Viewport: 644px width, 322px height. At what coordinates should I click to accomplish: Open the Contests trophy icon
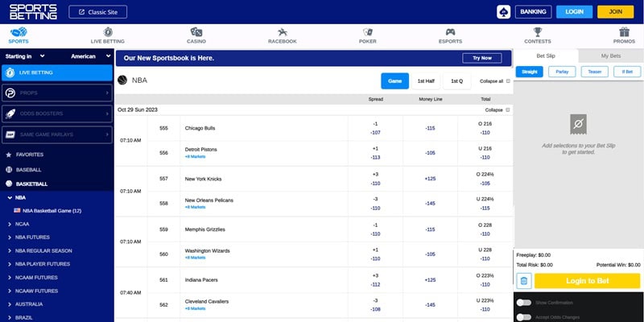coord(538,32)
